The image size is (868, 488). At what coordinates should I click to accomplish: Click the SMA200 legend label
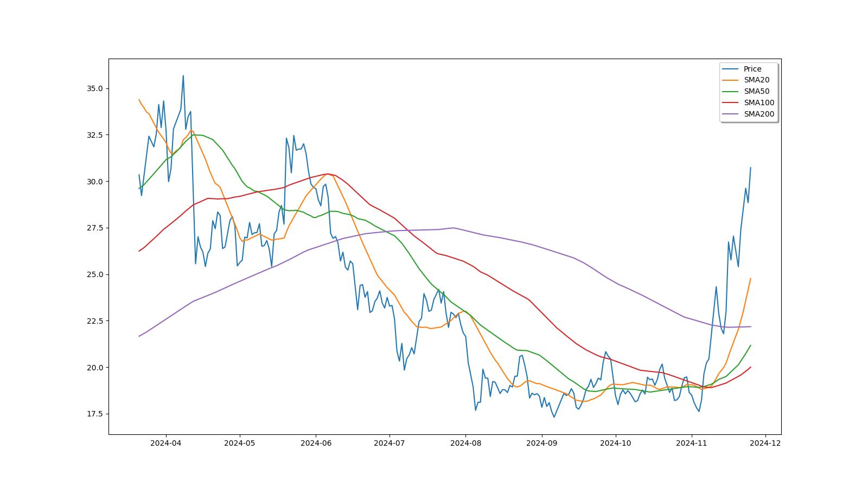(759, 114)
